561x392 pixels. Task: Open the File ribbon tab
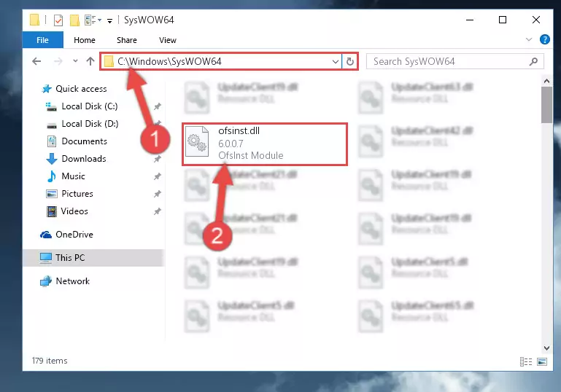42,40
